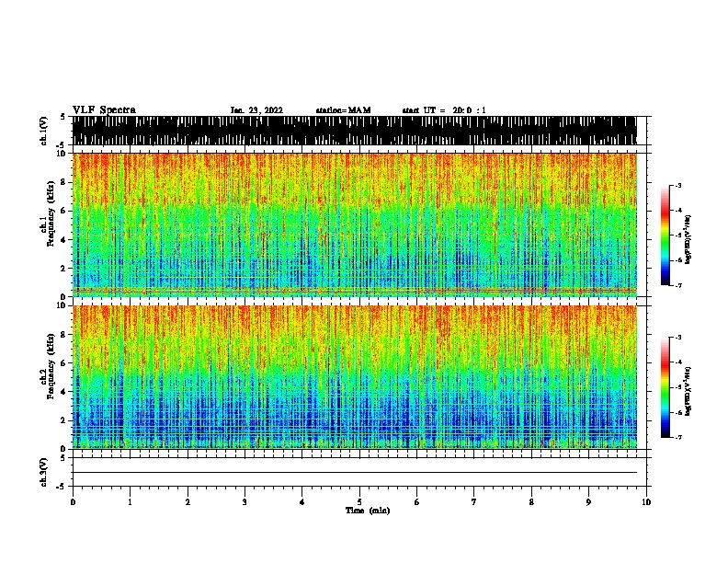Click the "-3" label on ch.1 color bar

pyautogui.click(x=677, y=185)
